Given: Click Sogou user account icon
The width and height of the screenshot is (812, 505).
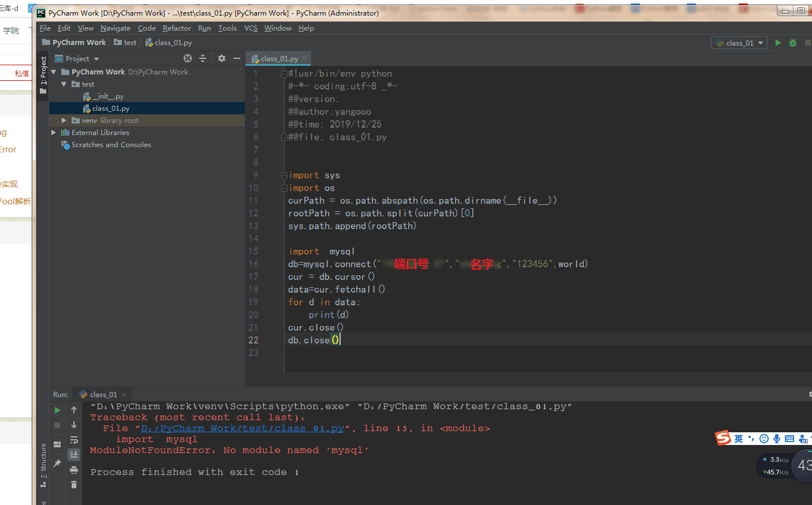Looking at the screenshot, I should [803, 439].
